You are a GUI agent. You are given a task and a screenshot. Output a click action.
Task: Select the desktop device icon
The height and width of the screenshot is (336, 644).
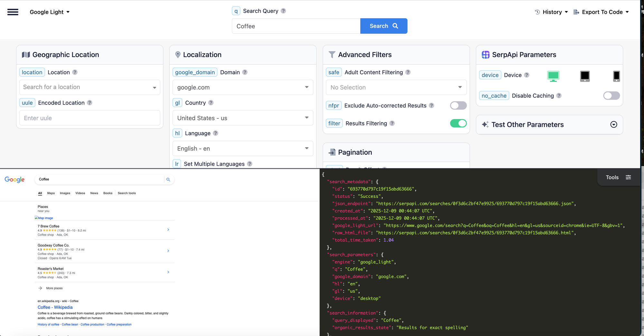[x=553, y=76]
